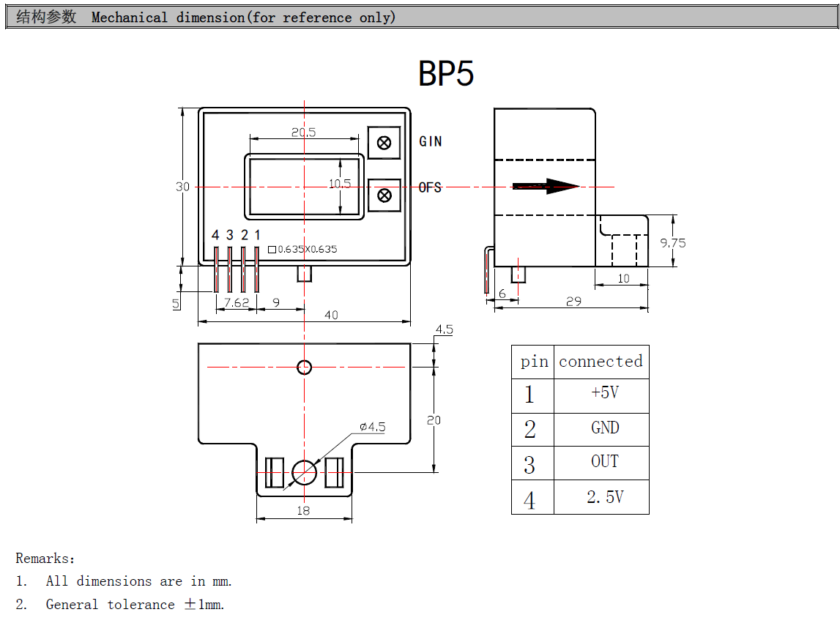
Task: Click the "connected" column header
Action: coord(601,362)
